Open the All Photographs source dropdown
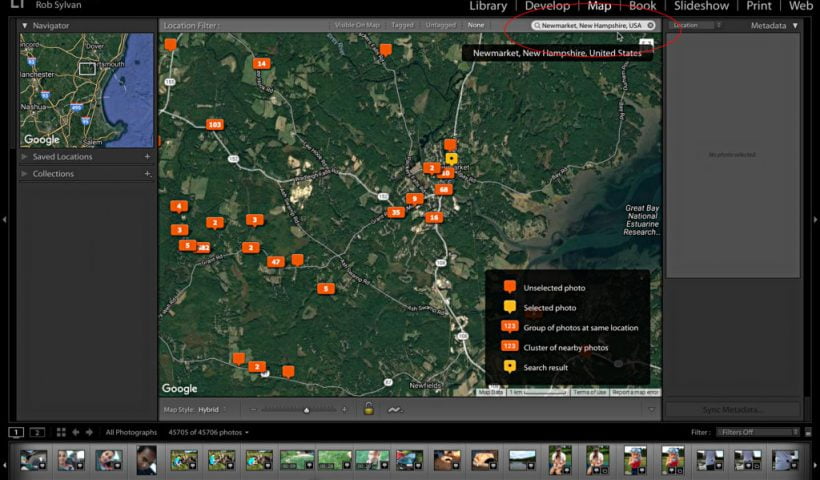This screenshot has height=480, width=820. coord(131,432)
